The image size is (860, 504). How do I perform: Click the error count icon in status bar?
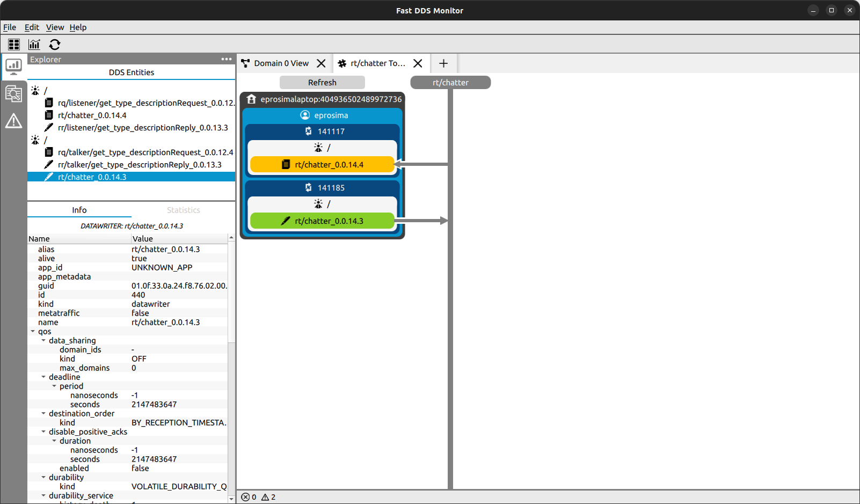point(245,497)
